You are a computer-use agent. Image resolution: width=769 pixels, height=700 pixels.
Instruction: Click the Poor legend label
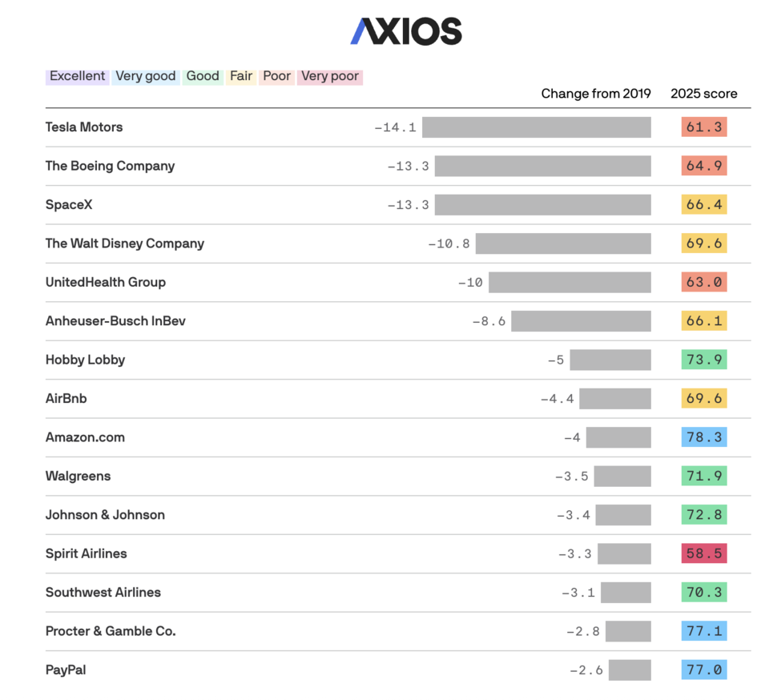coord(277,76)
